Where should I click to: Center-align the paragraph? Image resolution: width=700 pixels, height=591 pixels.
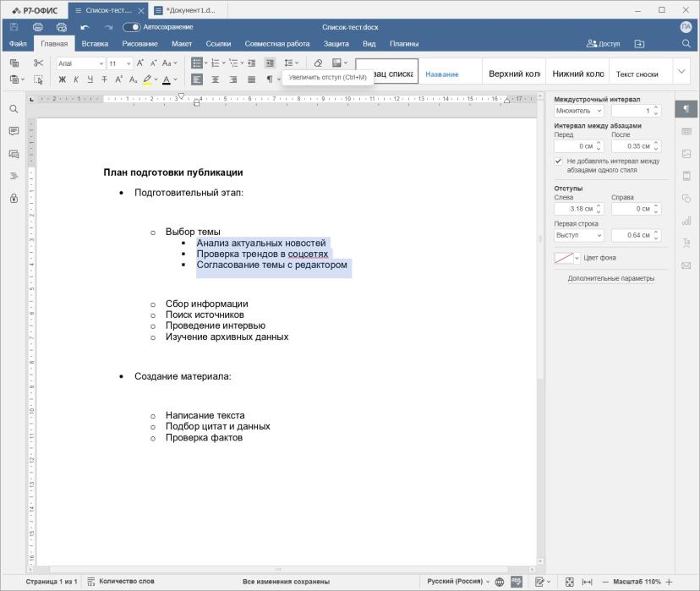coord(216,79)
